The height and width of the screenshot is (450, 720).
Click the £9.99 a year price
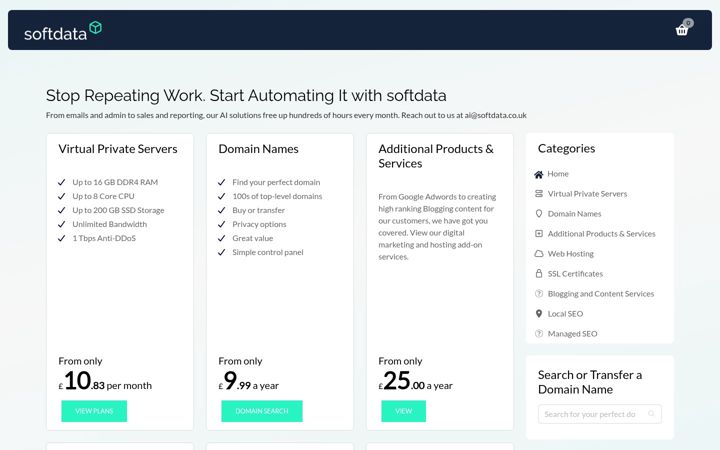pos(248,381)
